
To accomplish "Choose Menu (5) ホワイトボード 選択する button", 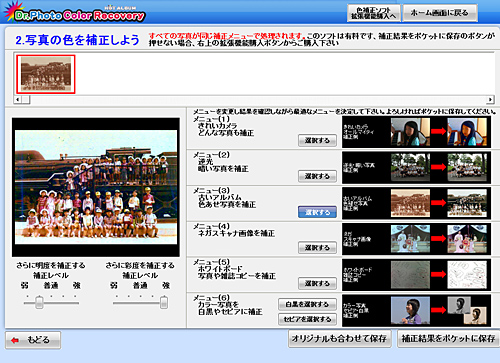I will (x=317, y=283).
